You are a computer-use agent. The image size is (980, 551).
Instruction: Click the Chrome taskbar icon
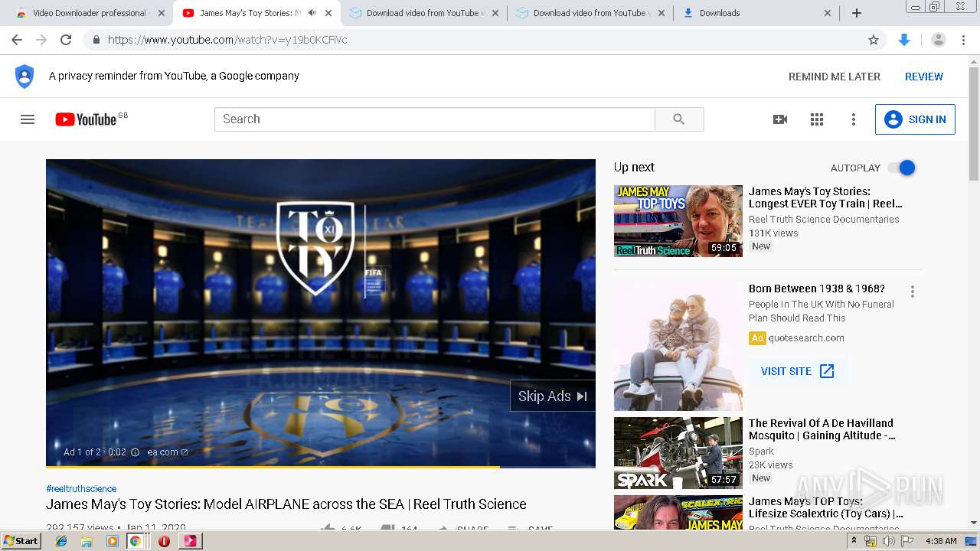(x=136, y=541)
